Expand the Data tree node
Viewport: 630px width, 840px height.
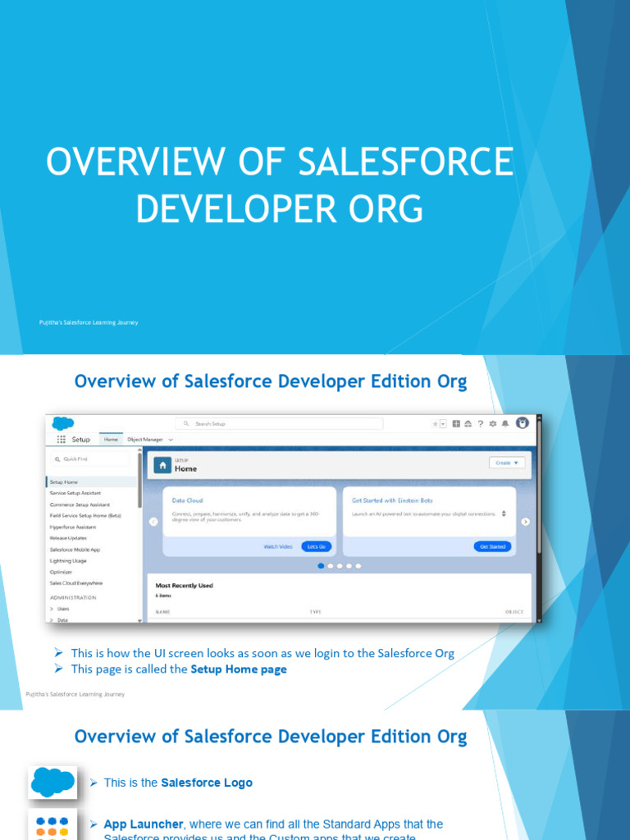pyautogui.click(x=52, y=620)
